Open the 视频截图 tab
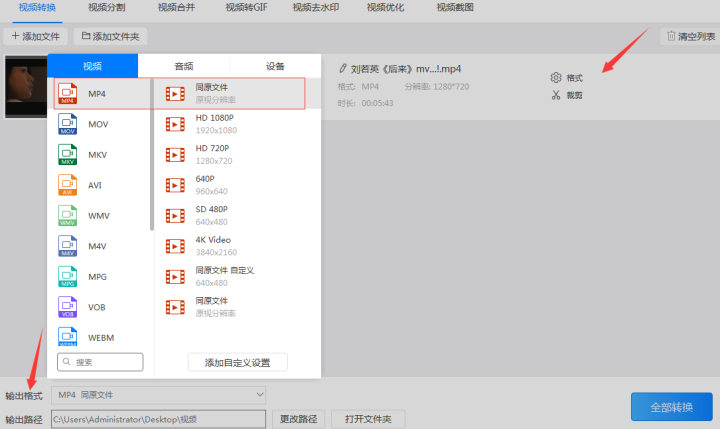Image resolution: width=720 pixels, height=429 pixels. (455, 8)
